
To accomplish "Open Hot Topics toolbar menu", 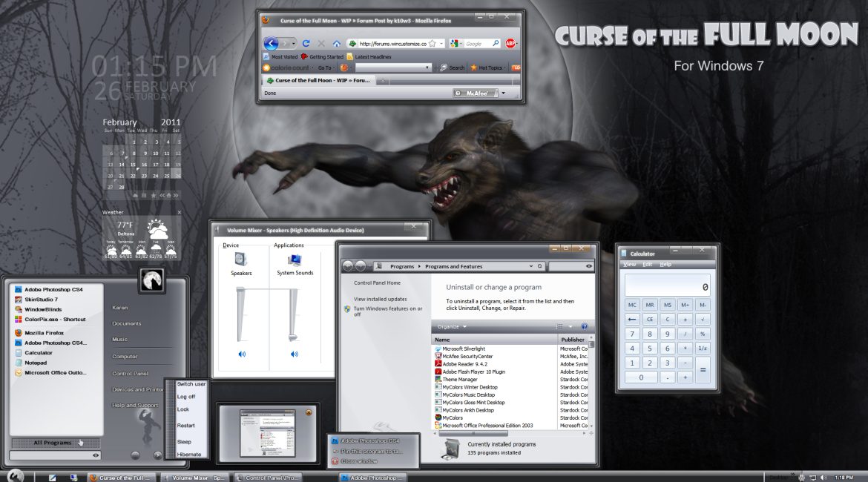I will coord(487,67).
